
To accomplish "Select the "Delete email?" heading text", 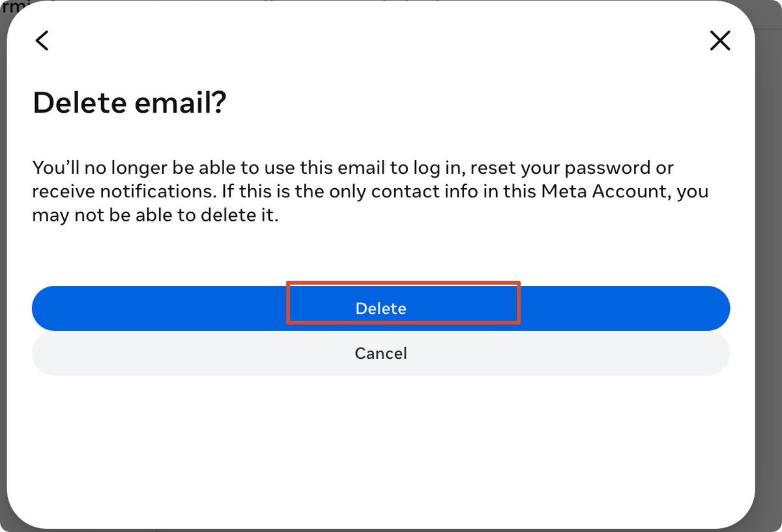I will (x=129, y=102).
